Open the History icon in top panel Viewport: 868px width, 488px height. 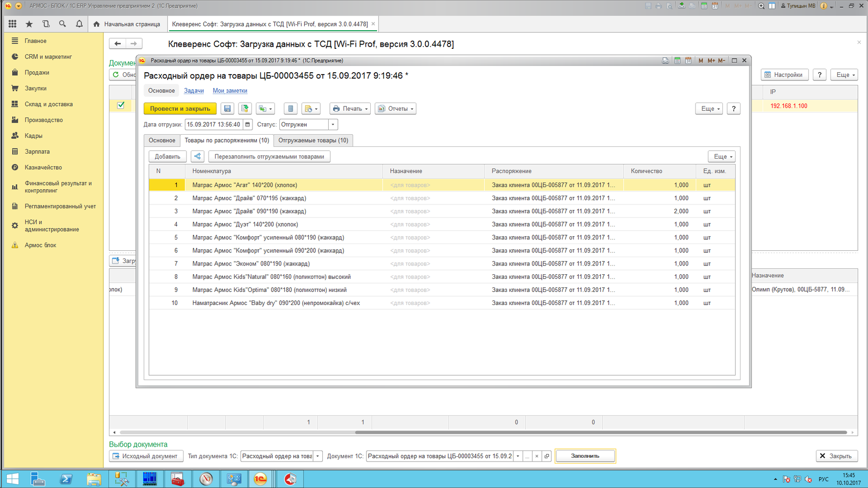click(x=46, y=24)
